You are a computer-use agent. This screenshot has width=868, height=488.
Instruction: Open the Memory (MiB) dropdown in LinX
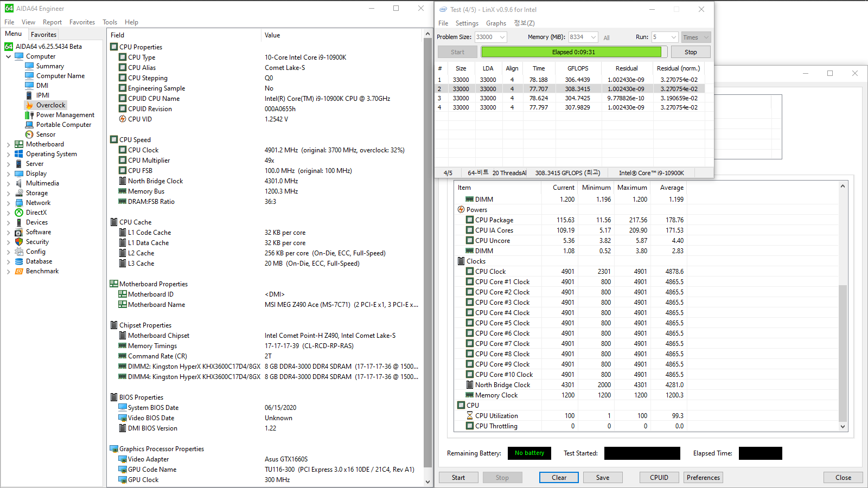click(593, 37)
